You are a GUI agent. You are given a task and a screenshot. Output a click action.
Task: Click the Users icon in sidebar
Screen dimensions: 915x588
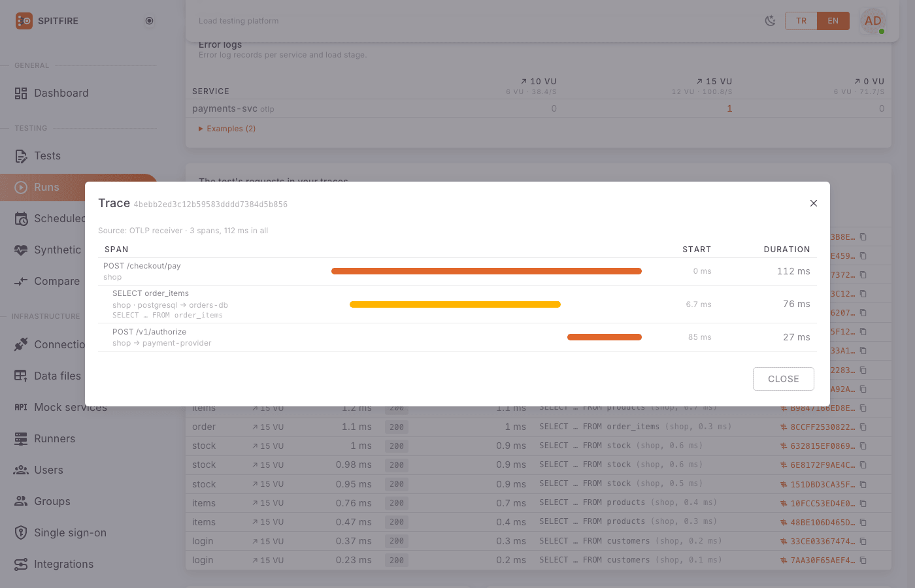coord(21,470)
